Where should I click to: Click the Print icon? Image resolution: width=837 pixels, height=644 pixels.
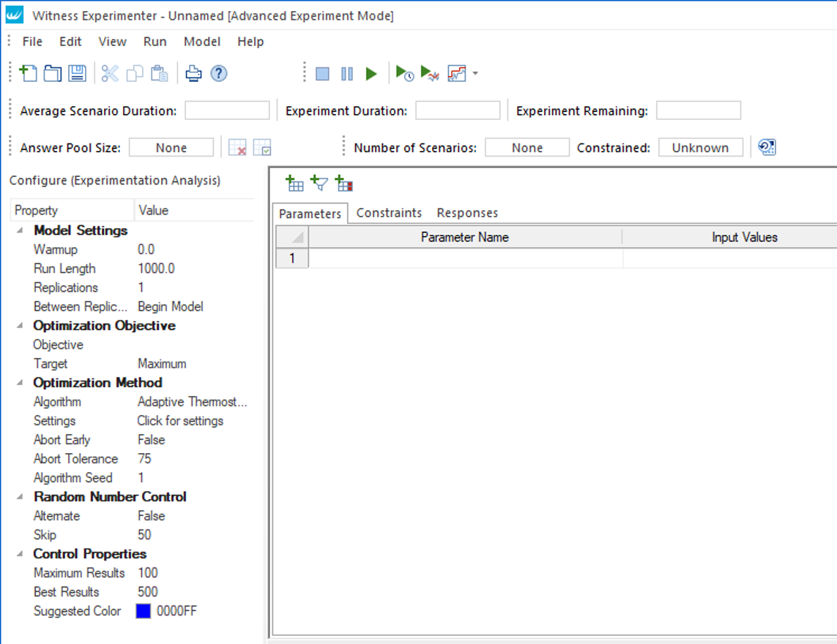[x=193, y=73]
